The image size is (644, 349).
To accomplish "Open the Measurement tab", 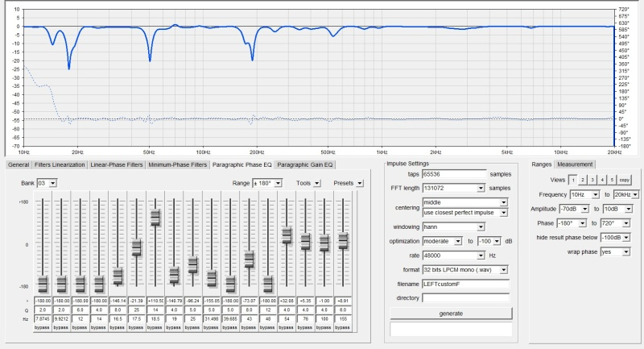I will coord(576,164).
